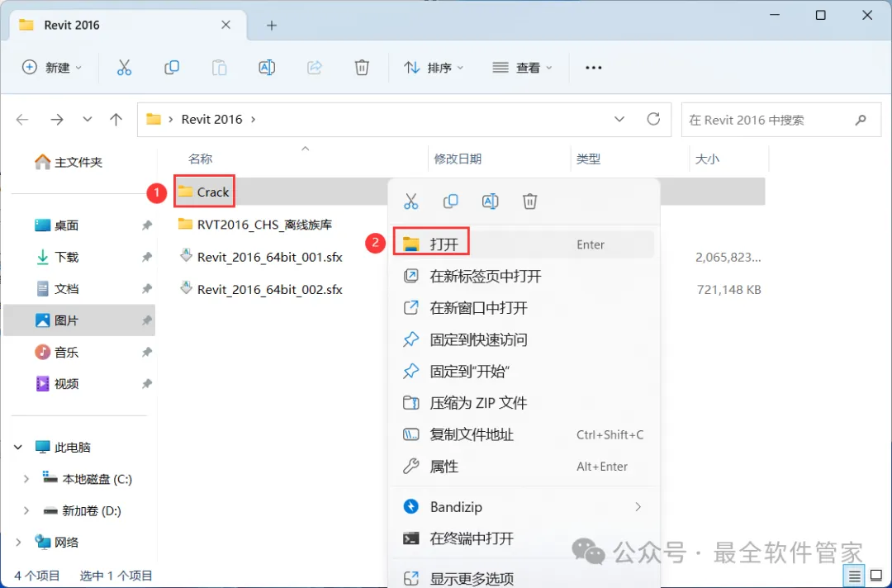Click the Rename icon in the toolbar
The image size is (892, 588).
pos(267,68)
